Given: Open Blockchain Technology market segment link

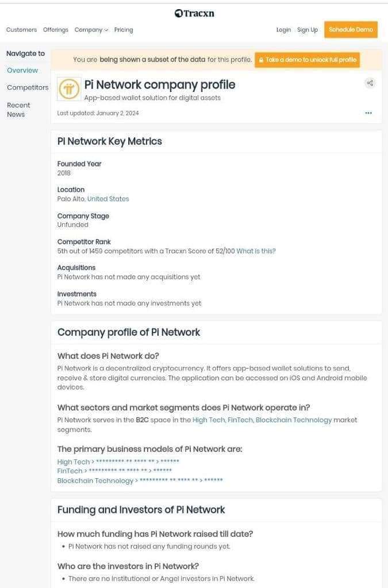Looking at the screenshot, I should coord(293,420).
